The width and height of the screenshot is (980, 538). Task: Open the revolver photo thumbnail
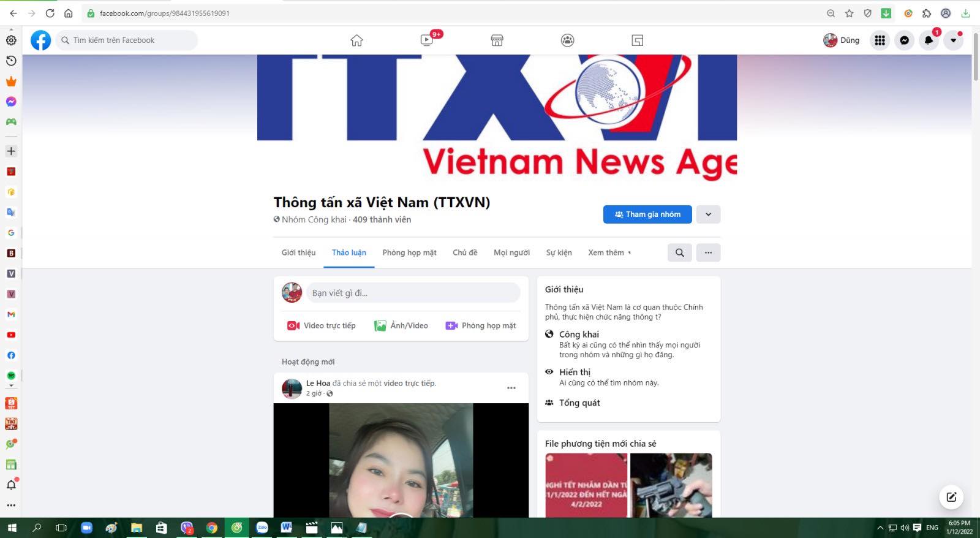[x=671, y=485]
